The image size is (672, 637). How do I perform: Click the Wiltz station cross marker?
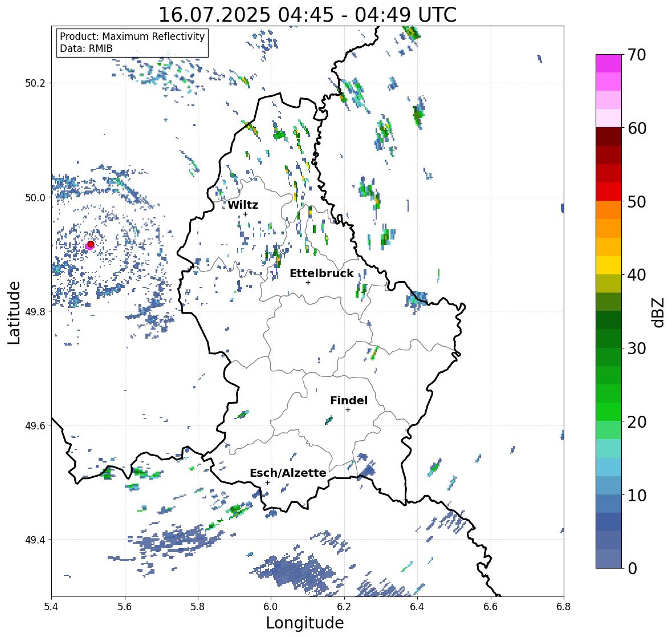(x=246, y=214)
